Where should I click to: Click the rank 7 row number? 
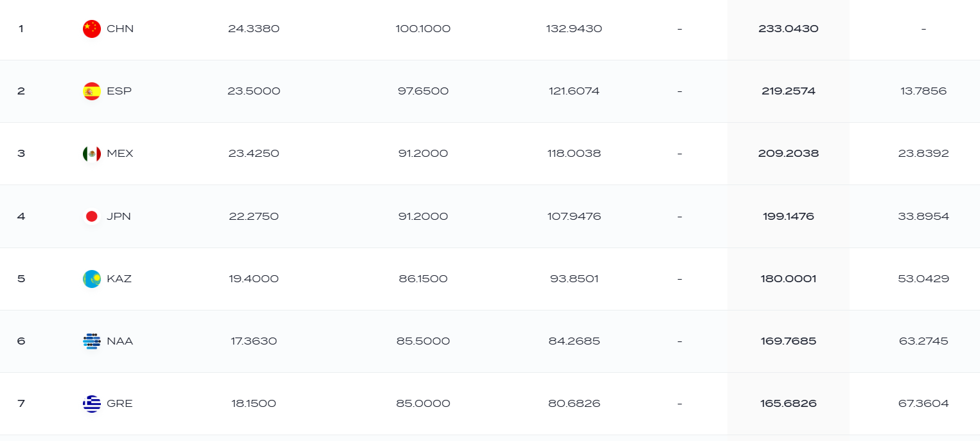21,404
